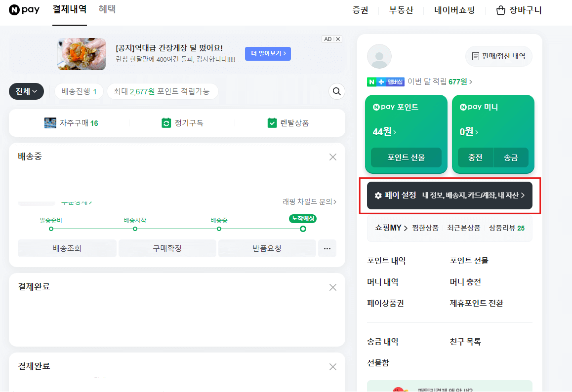Open 상품리뷰 25 link
The height and width of the screenshot is (392, 572).
point(507,228)
